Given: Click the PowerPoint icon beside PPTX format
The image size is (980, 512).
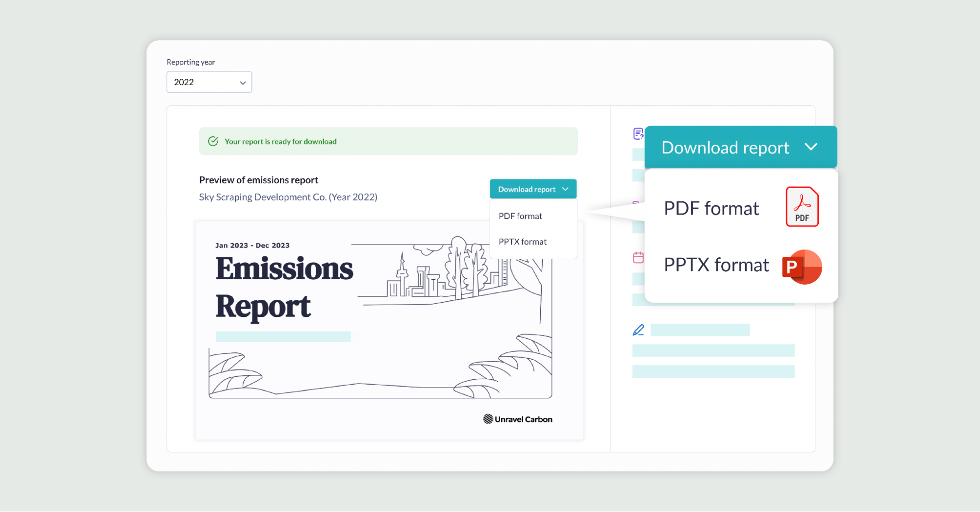Looking at the screenshot, I should 802,267.
